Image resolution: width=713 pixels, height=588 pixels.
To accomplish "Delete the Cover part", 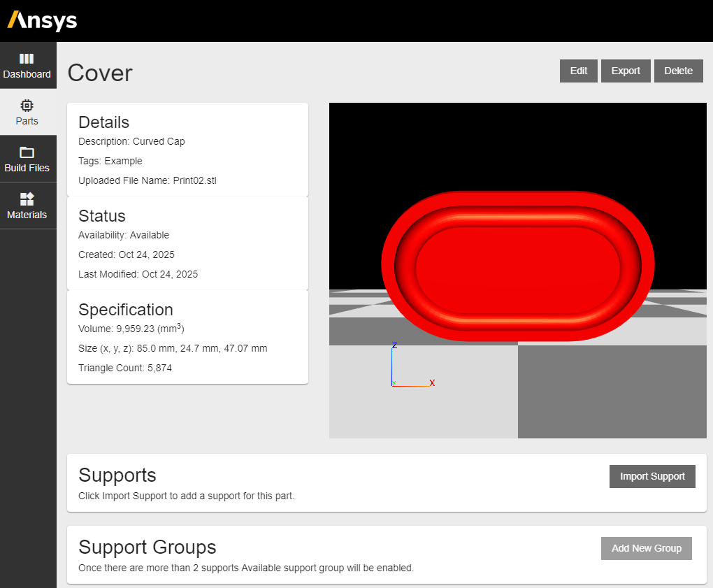I will [678, 71].
